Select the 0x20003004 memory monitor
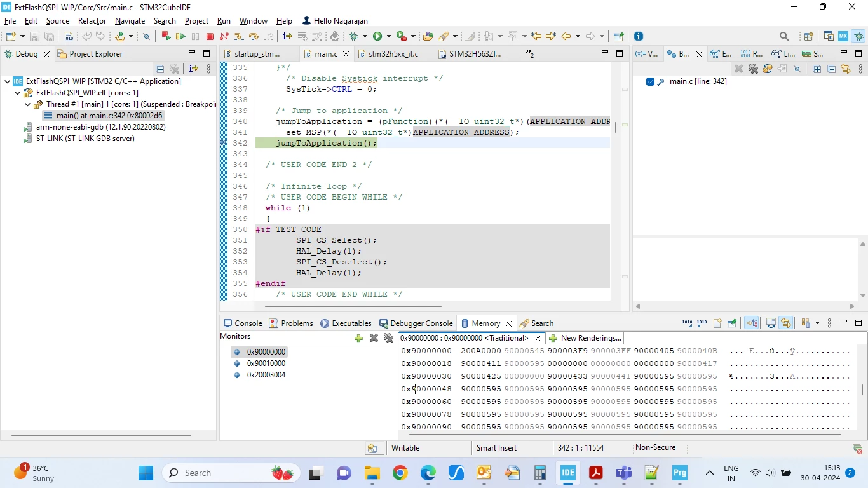The width and height of the screenshot is (868, 488). click(266, 375)
